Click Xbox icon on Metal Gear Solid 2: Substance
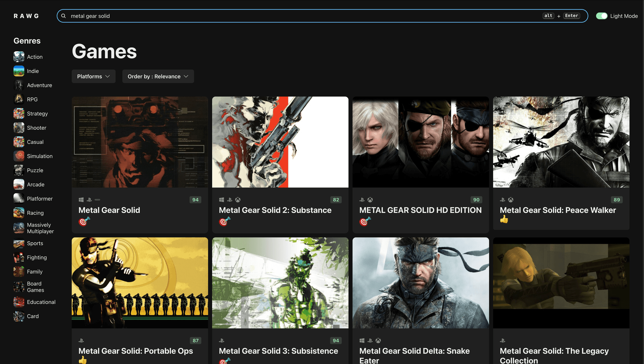Image resolution: width=644 pixels, height=364 pixels. pos(238,200)
